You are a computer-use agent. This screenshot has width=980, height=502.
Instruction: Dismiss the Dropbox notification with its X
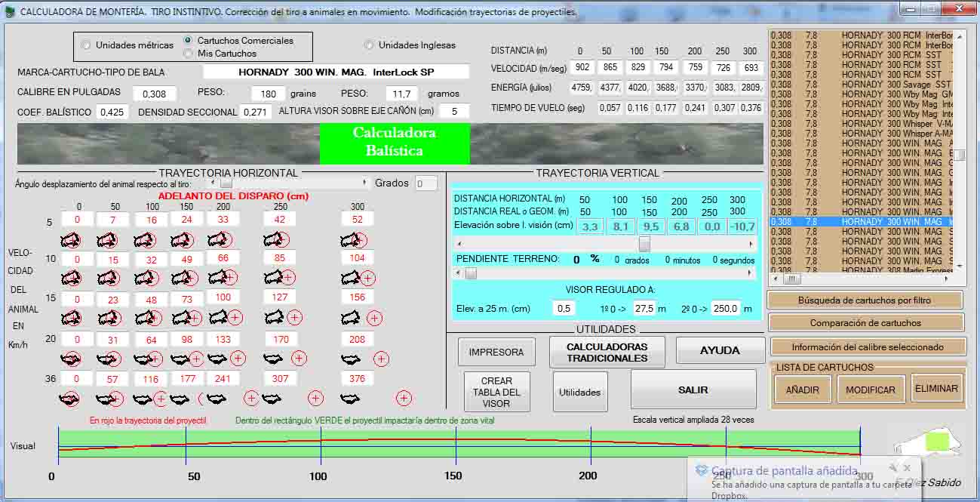907,468
